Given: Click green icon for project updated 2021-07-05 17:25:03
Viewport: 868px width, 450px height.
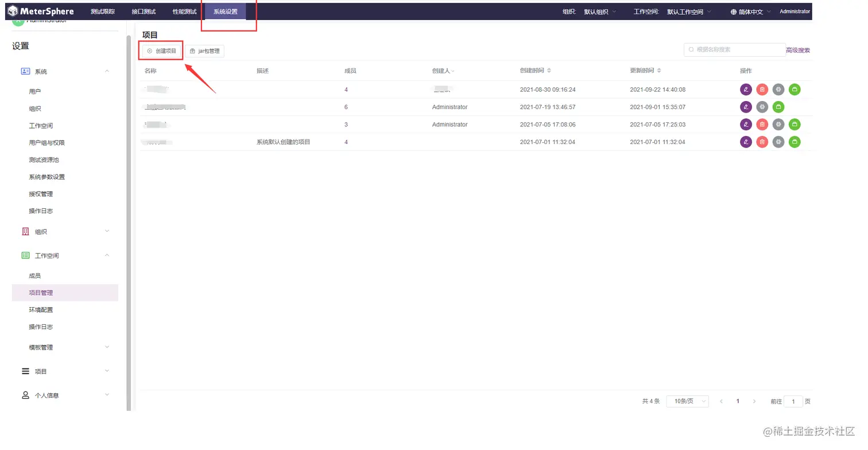Looking at the screenshot, I should pyautogui.click(x=795, y=125).
